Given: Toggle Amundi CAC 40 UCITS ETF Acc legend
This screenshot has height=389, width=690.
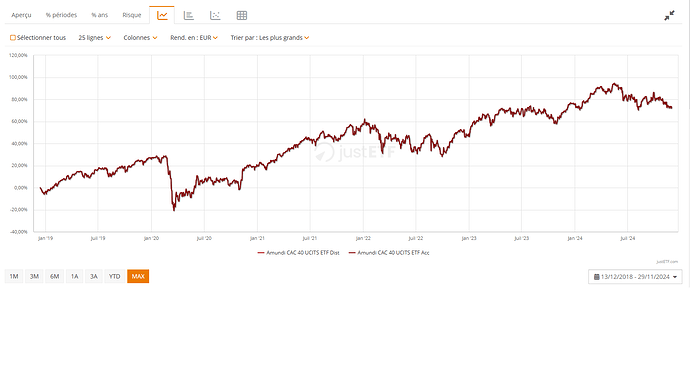Looking at the screenshot, I should [389, 253].
